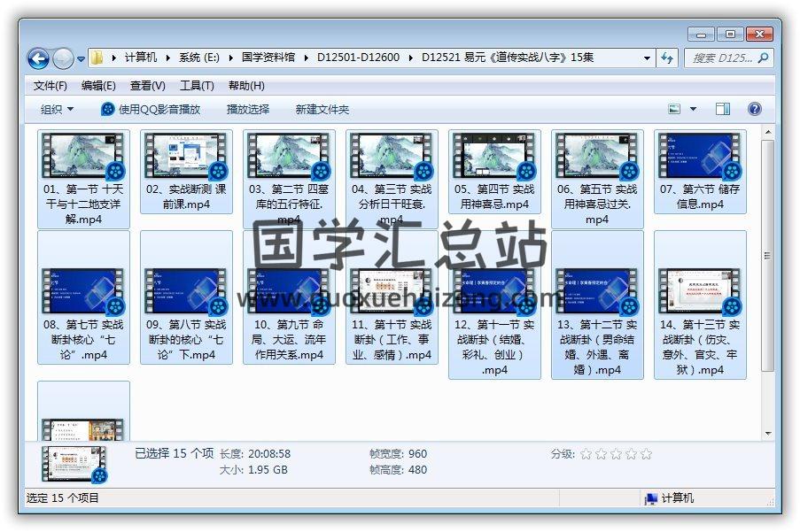Rate the files with the fifth star

point(646,454)
